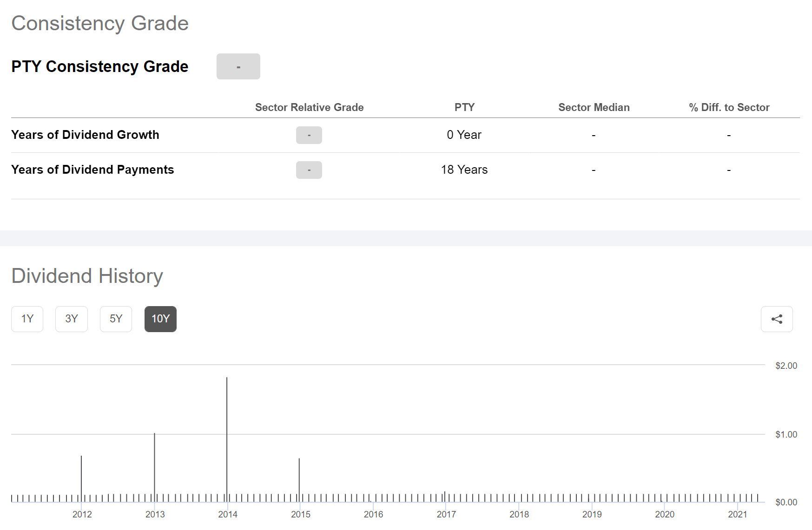
Task: Click the 2013 special dividend bar
Action: (154, 467)
